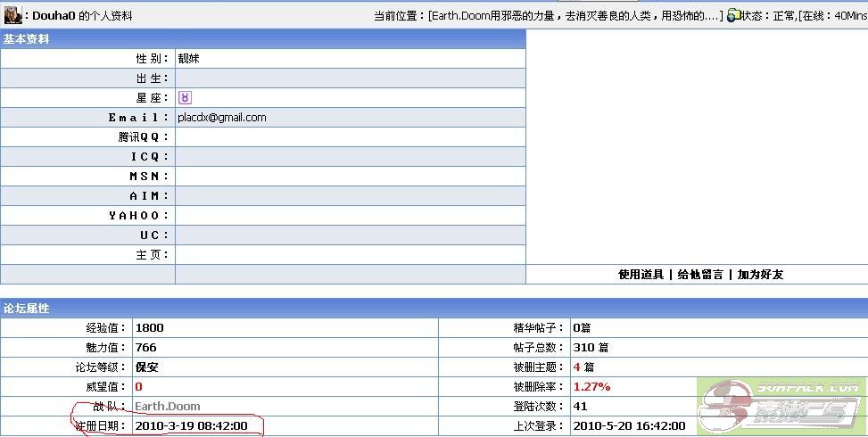
Task: Click the Douha0 username in title
Action: 54,16
